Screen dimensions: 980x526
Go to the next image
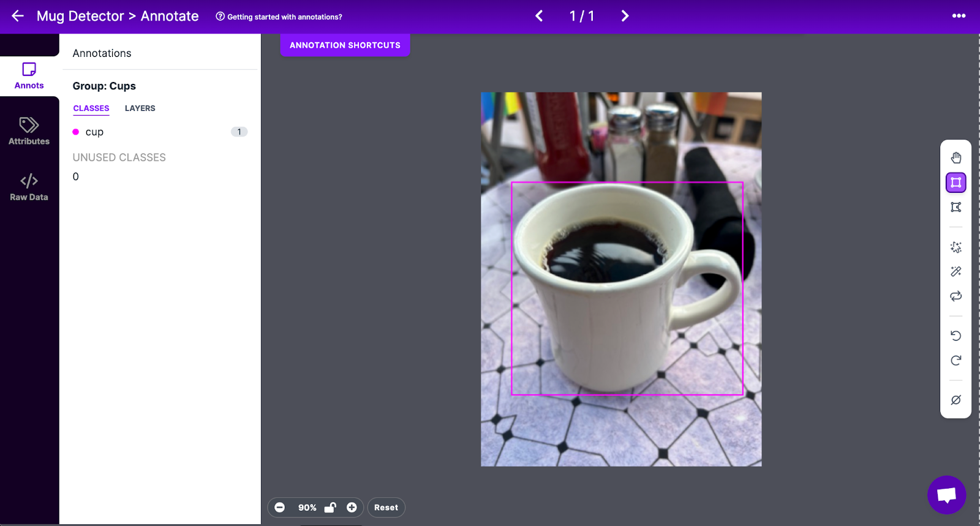point(625,16)
